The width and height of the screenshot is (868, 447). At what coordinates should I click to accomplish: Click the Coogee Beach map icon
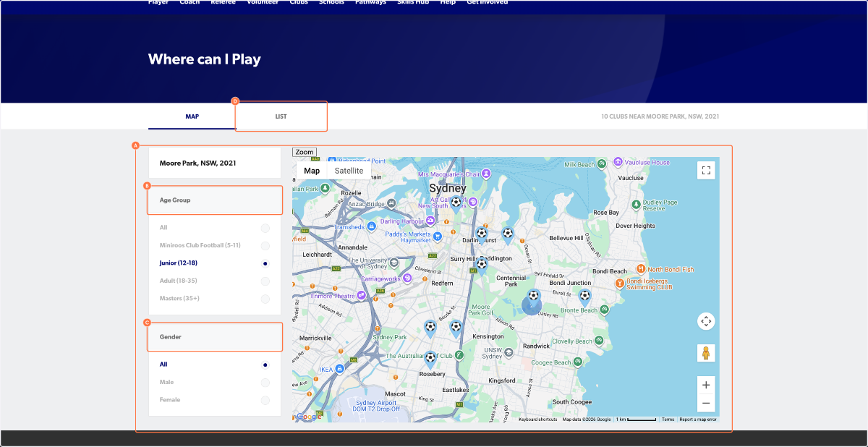[x=577, y=362]
